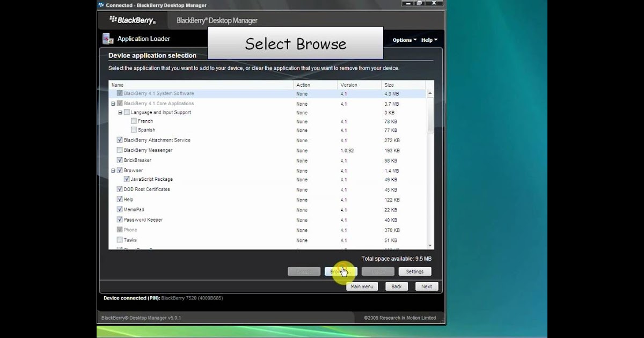Open the Options dropdown menu
Screen dimensions: 644x338
pos(405,40)
